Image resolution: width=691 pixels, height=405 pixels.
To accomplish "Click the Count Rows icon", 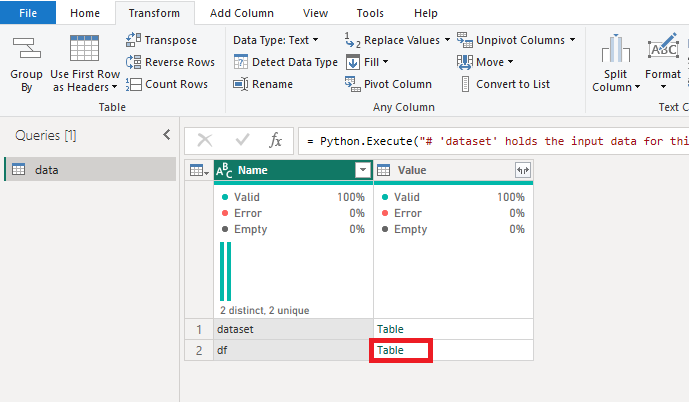I will pos(134,84).
